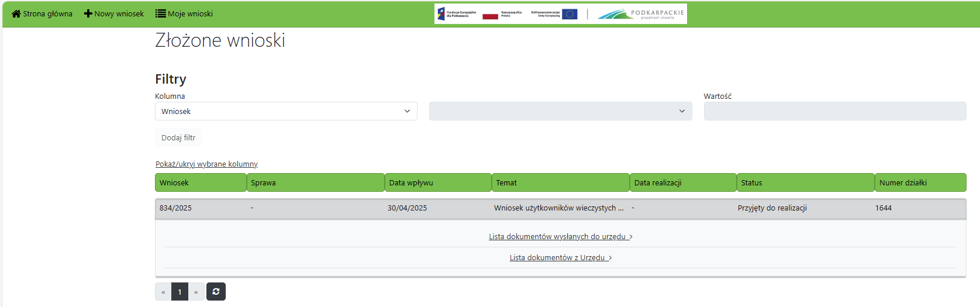The height and width of the screenshot is (307, 980).
Task: Expand Lista dokumentów wysłanych do urzędu
Action: pyautogui.click(x=560, y=237)
